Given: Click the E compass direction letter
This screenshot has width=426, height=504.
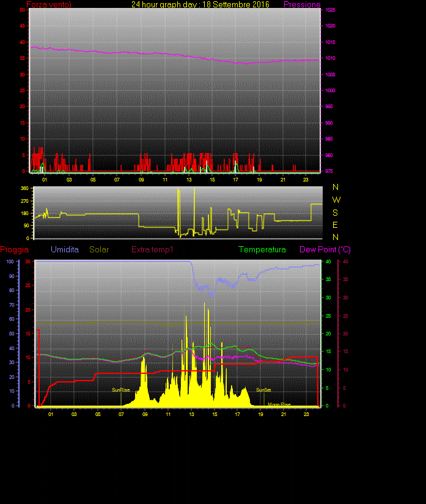Looking at the screenshot, I should [x=336, y=224].
